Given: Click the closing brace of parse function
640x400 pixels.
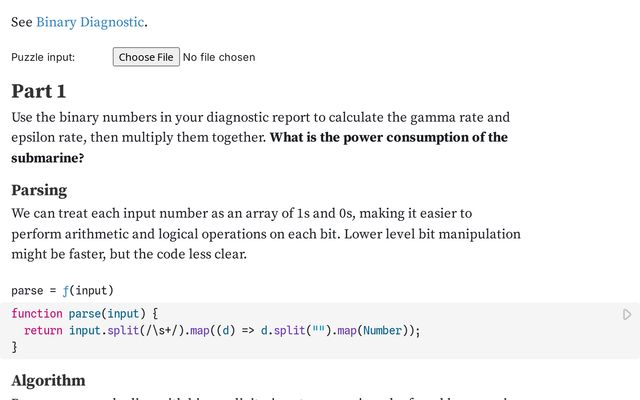Looking at the screenshot, I should pos(14,347).
